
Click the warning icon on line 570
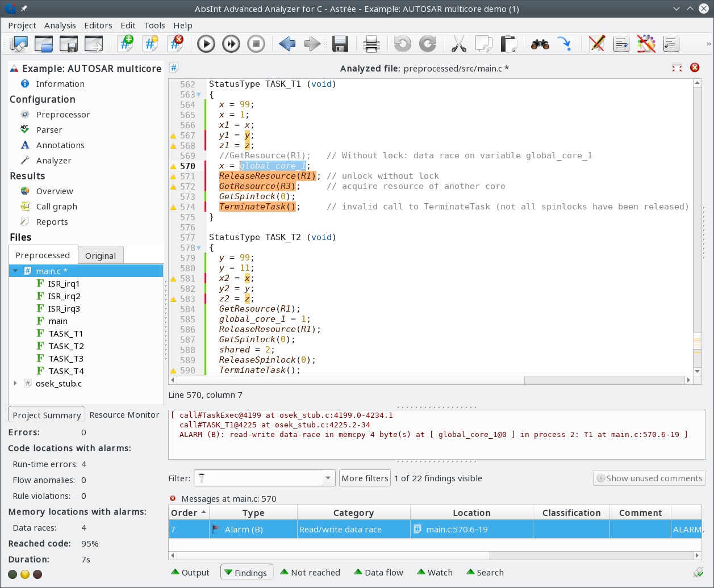coord(173,166)
